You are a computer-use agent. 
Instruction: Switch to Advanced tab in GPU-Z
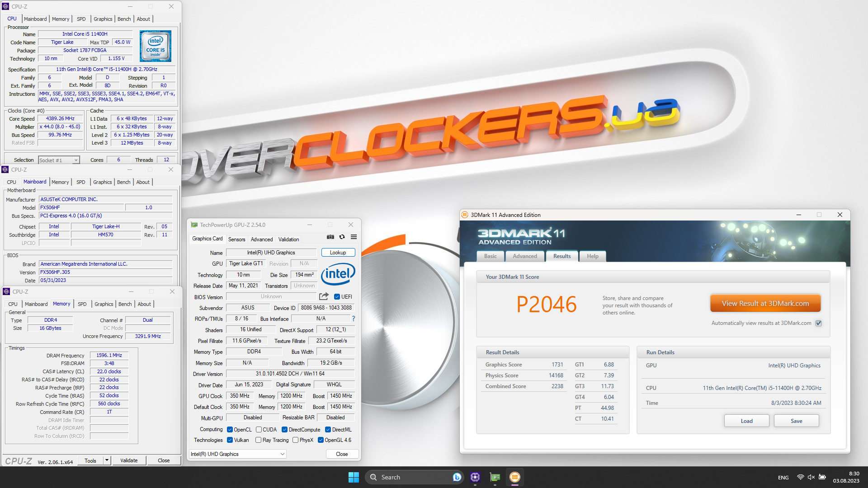point(262,239)
